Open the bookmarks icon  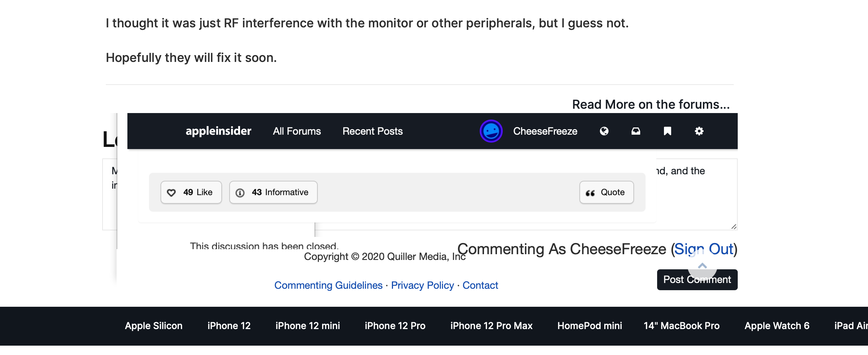click(x=668, y=131)
